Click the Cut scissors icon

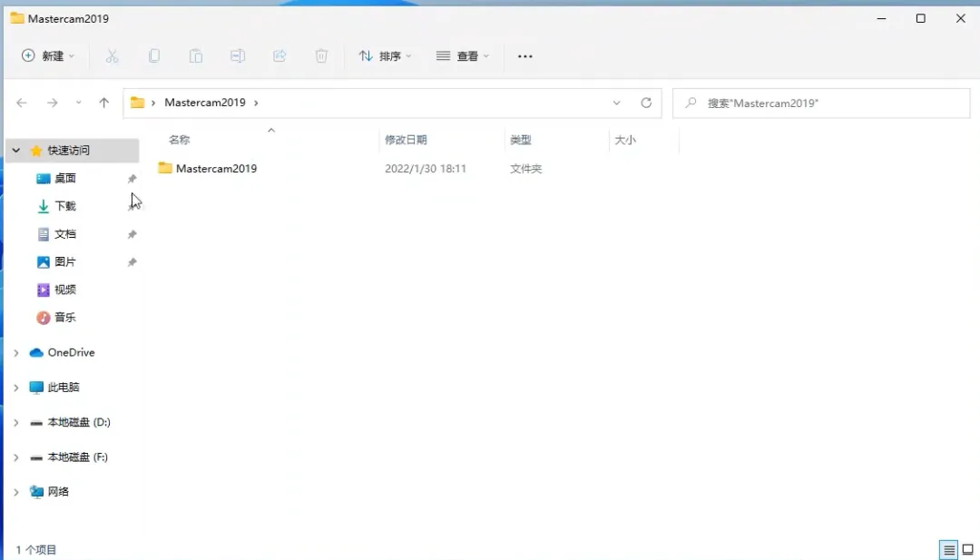(x=112, y=56)
